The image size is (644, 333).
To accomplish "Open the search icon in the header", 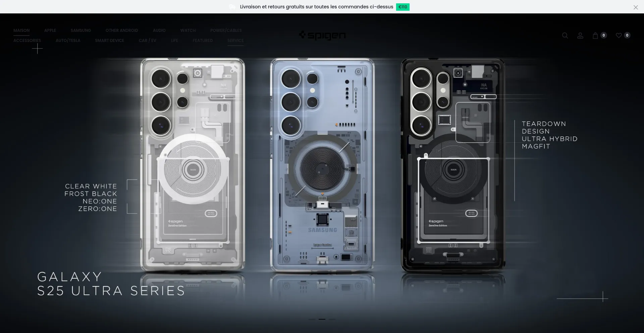I will (565, 36).
